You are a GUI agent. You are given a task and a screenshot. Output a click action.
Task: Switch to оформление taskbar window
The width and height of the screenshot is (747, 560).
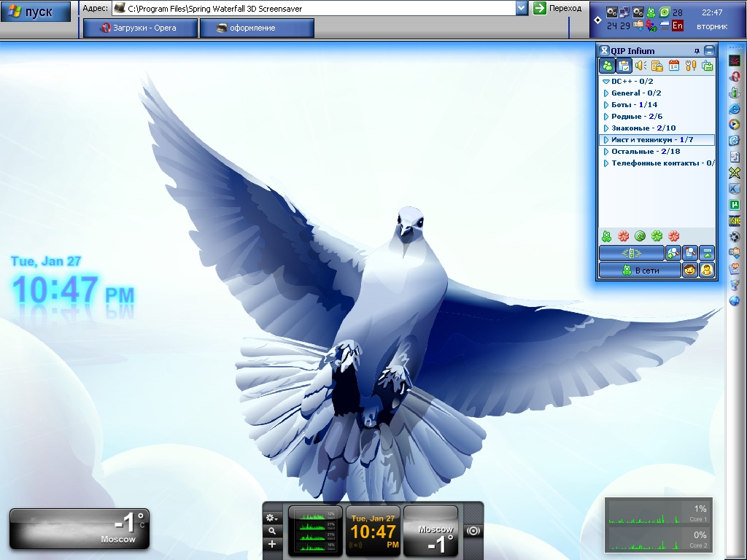coord(256,28)
